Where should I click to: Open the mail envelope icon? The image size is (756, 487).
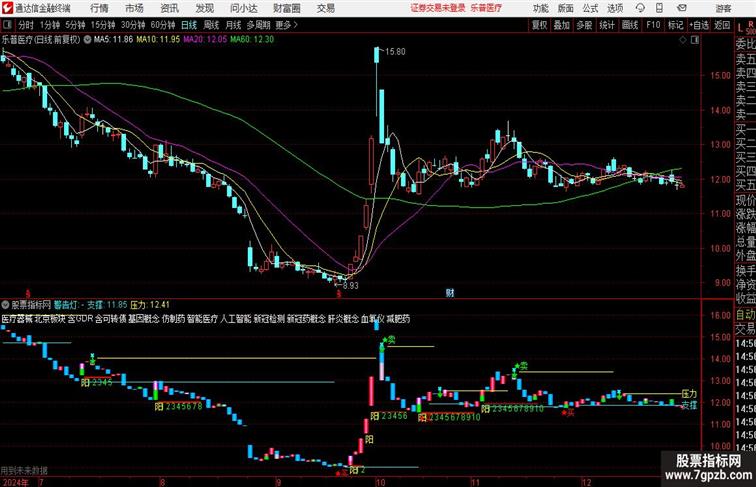tap(682, 8)
